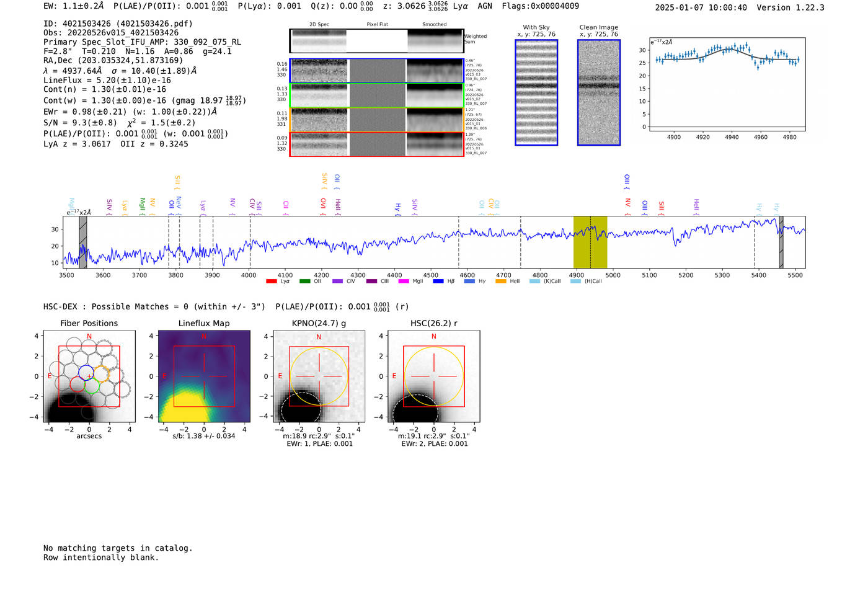Click the Fiber Positions plot
The width and height of the screenshot is (868, 591).
click(x=89, y=376)
